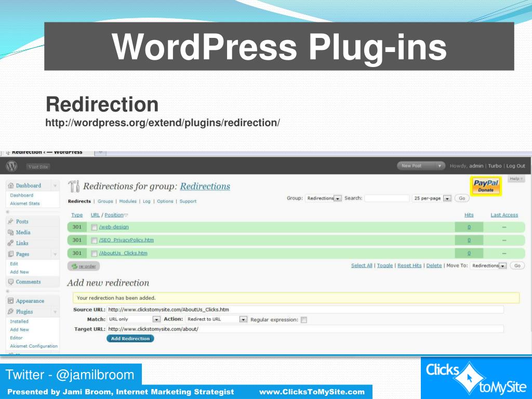Click the Posts pin icon
Viewport: 532px width, 399px height.
[x=10, y=221]
